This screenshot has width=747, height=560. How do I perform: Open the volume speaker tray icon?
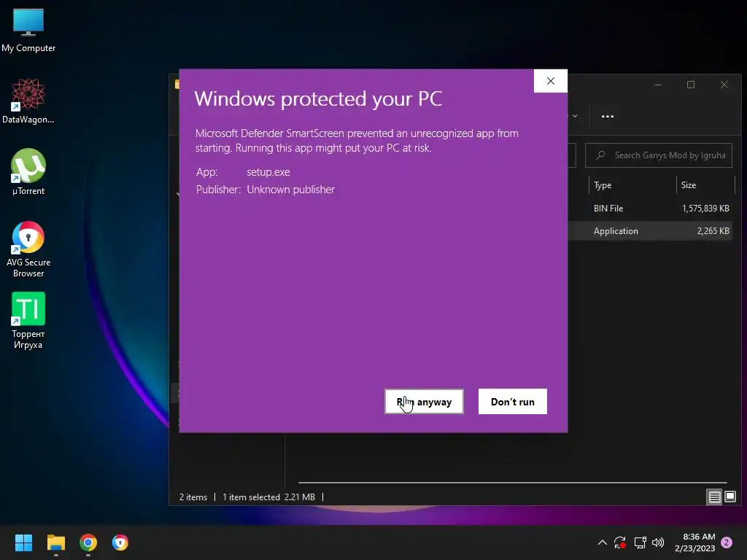[658, 542]
